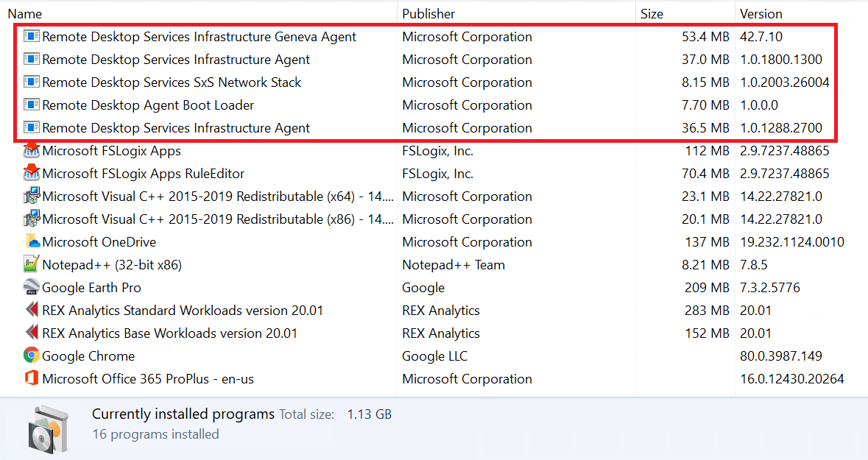
Task: Select "Remote Desktop Services SxS Network Stack" name
Action: 172,82
